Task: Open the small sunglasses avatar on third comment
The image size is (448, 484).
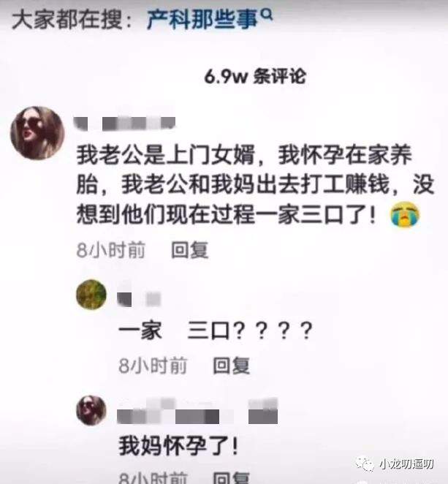Action: click(91, 411)
